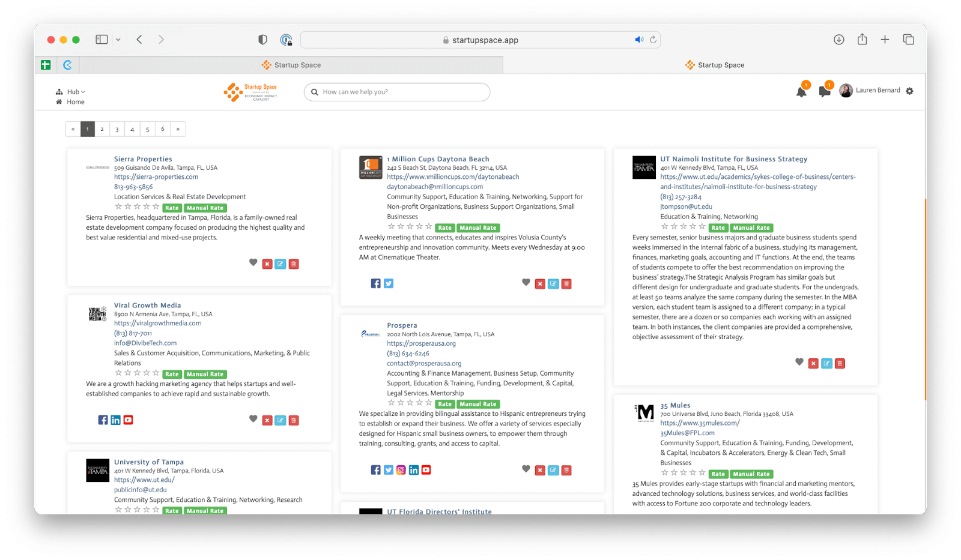Click the 35Mules@FPL.com email link
This screenshot has width=961, height=560.
(x=687, y=433)
